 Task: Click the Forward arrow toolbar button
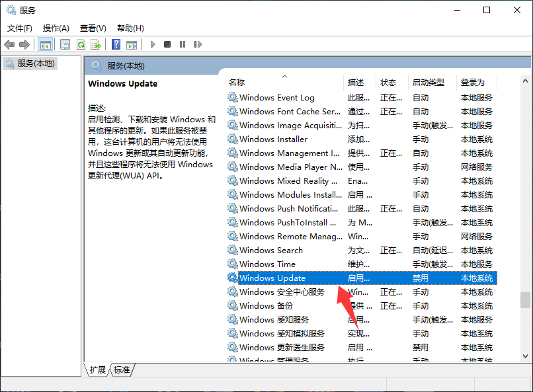click(x=24, y=44)
